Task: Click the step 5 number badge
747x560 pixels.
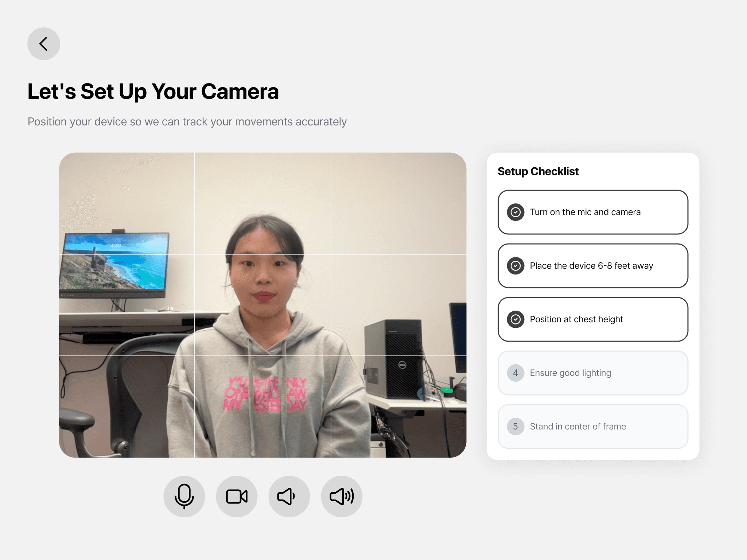Action: (x=515, y=426)
